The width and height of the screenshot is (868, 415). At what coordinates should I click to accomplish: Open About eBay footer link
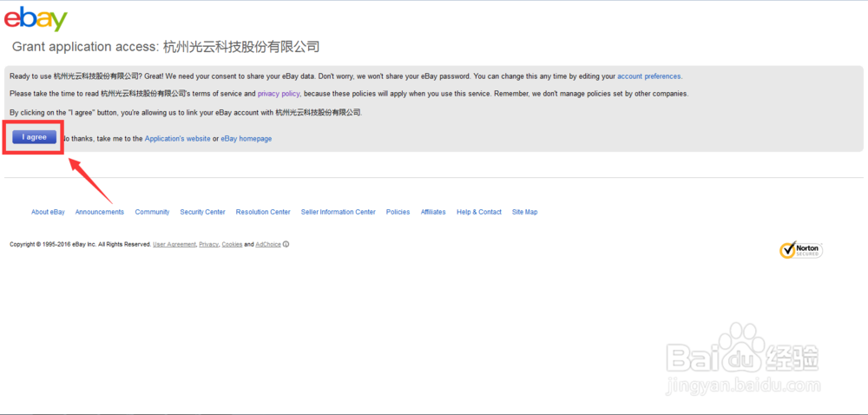[48, 212]
